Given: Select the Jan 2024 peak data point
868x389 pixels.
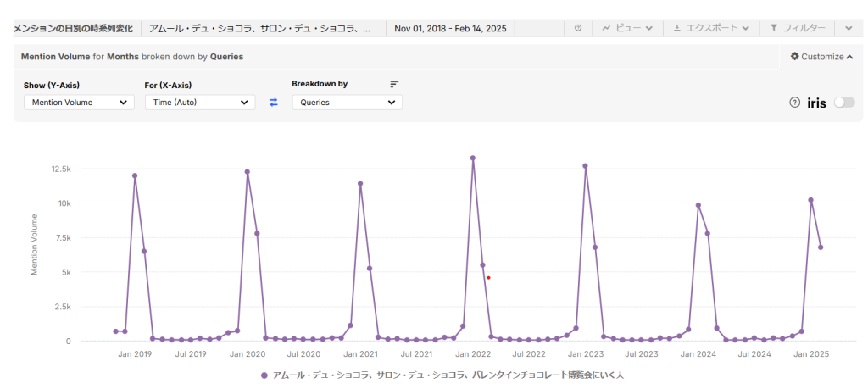Looking at the screenshot, I should 698,205.
